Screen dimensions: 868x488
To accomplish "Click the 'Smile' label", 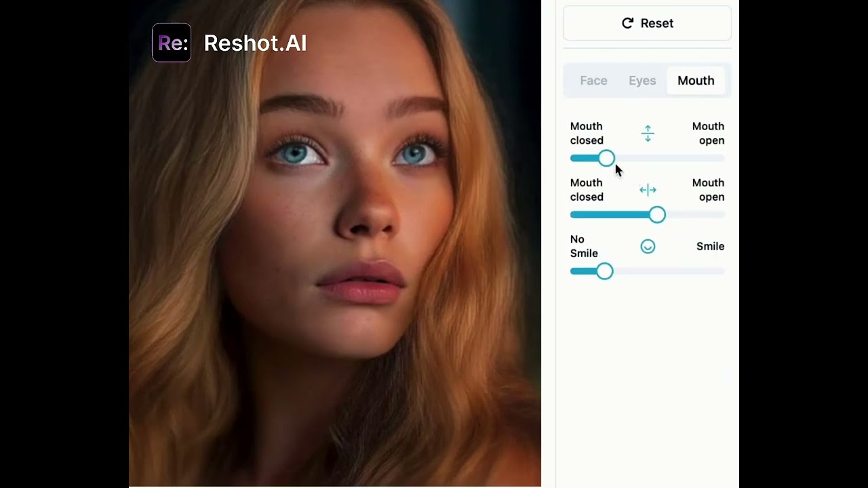I will point(710,246).
